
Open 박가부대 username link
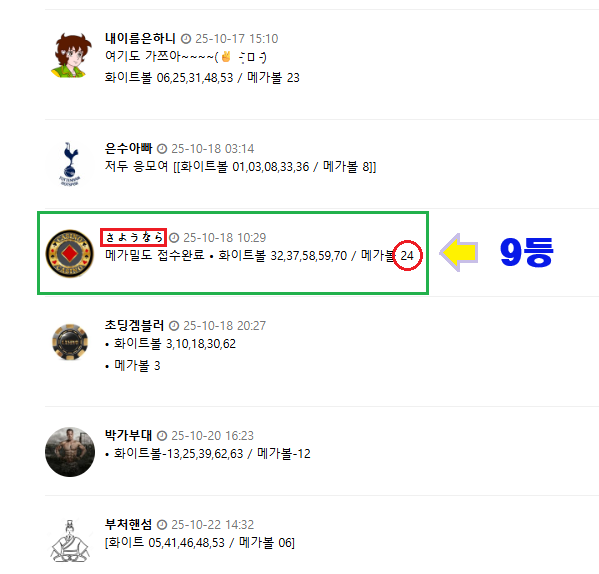(128, 435)
